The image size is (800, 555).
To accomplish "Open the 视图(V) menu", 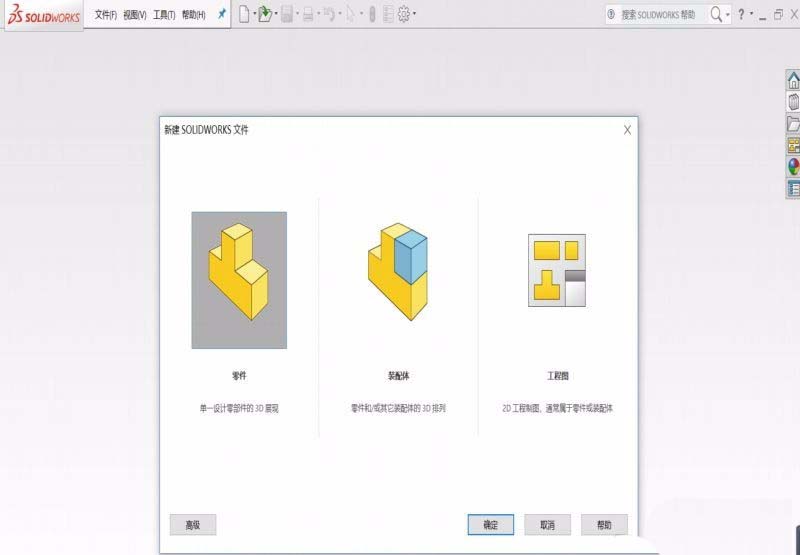I will [135, 15].
